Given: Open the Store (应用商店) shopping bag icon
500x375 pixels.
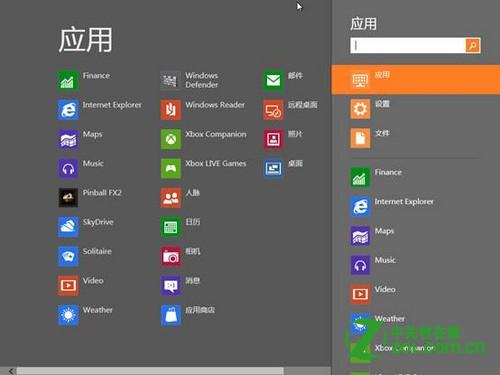Looking at the screenshot, I should coord(171,315).
